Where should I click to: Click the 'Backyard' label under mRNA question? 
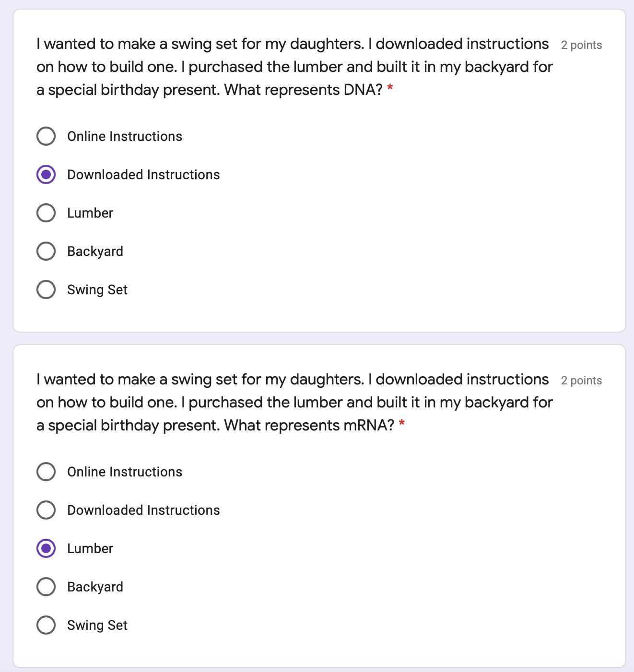[x=95, y=587]
